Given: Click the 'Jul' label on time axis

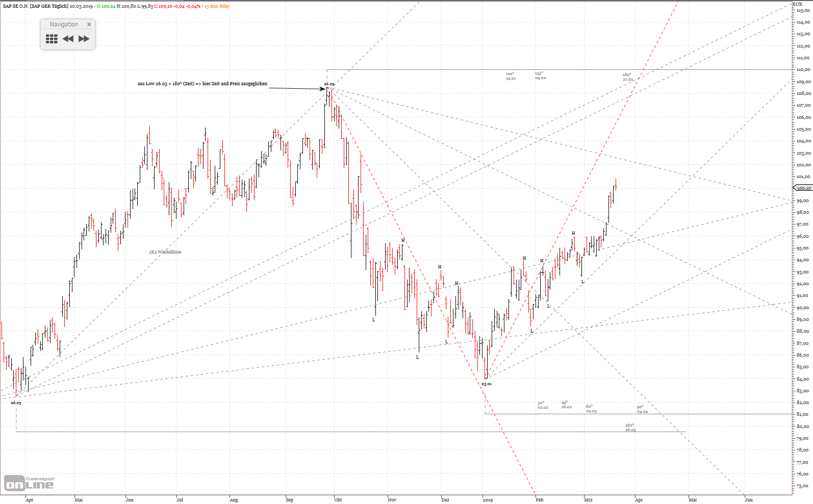Looking at the screenshot, I should click(180, 500).
